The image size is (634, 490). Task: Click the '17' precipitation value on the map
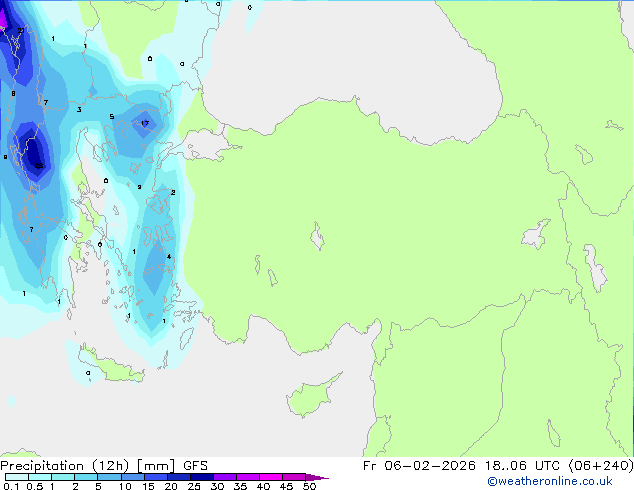click(145, 123)
